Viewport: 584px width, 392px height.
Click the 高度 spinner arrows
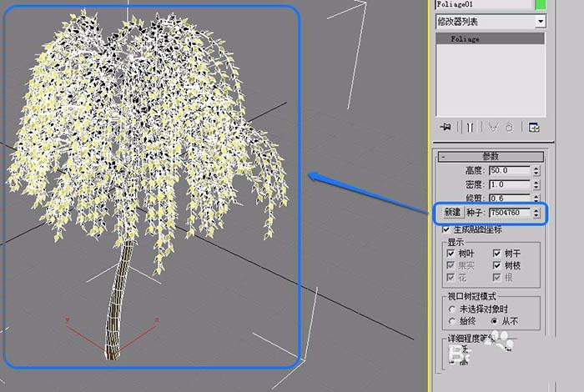(536, 170)
